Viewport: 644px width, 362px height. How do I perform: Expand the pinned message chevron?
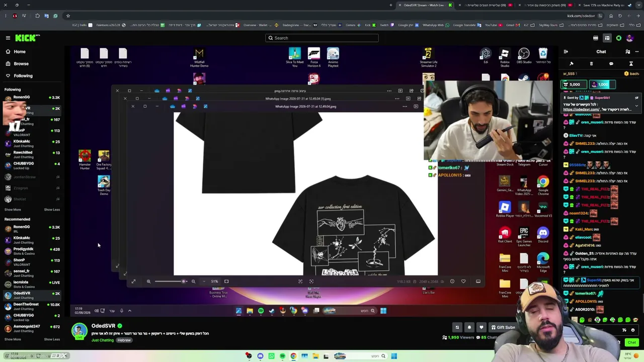click(636, 106)
